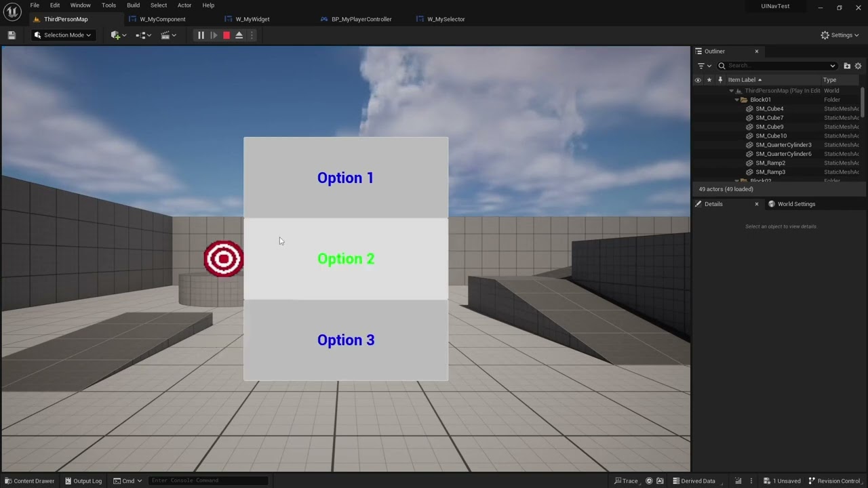Open the Window menu
This screenshot has height=488, width=868.
80,5
